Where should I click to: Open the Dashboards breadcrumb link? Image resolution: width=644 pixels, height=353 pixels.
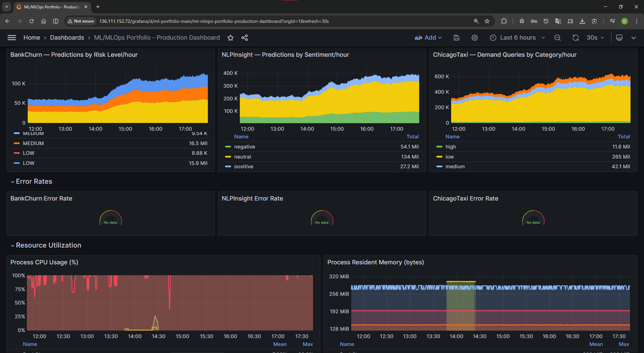coord(67,38)
